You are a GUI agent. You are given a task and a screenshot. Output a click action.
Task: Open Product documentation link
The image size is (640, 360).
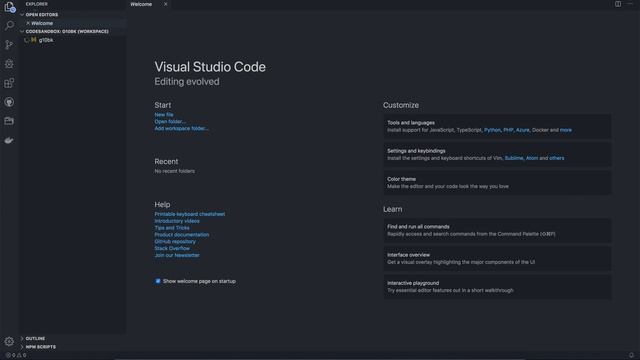coord(182,235)
